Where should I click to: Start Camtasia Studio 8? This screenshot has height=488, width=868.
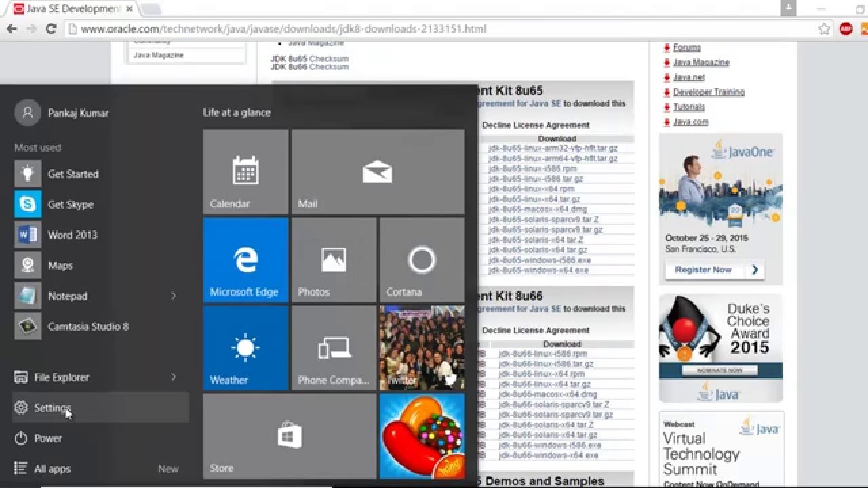coord(100,326)
